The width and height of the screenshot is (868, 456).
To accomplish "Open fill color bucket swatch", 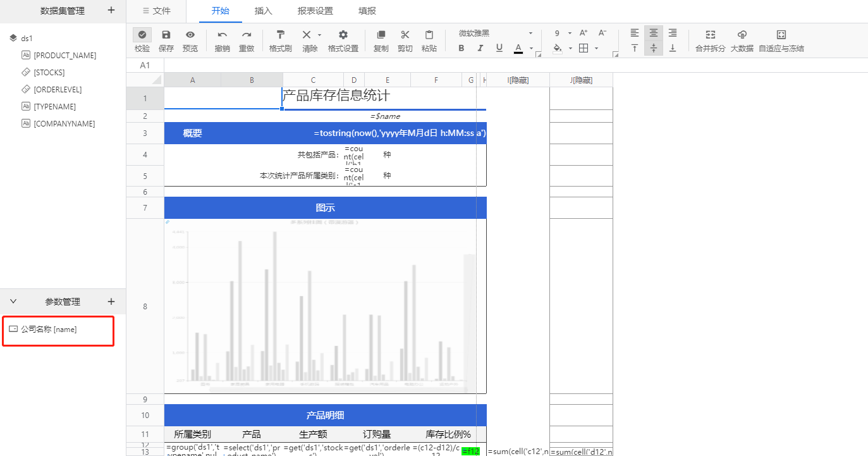I will click(558, 48).
